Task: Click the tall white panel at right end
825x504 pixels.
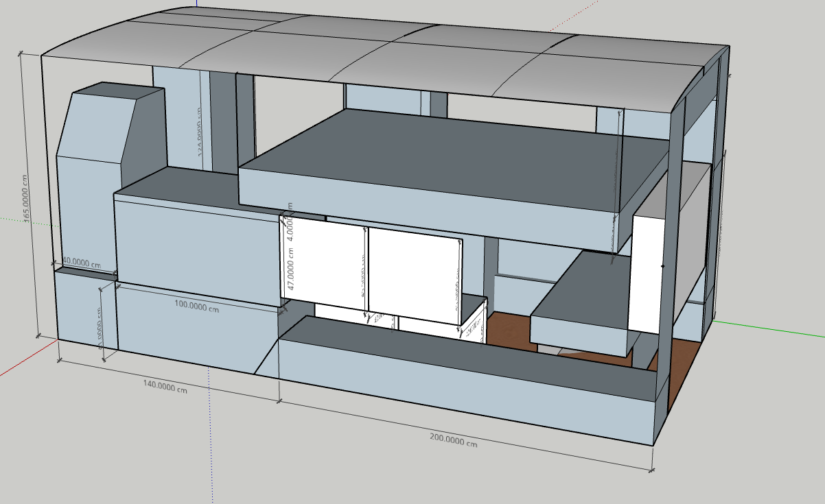Action: (x=647, y=274)
